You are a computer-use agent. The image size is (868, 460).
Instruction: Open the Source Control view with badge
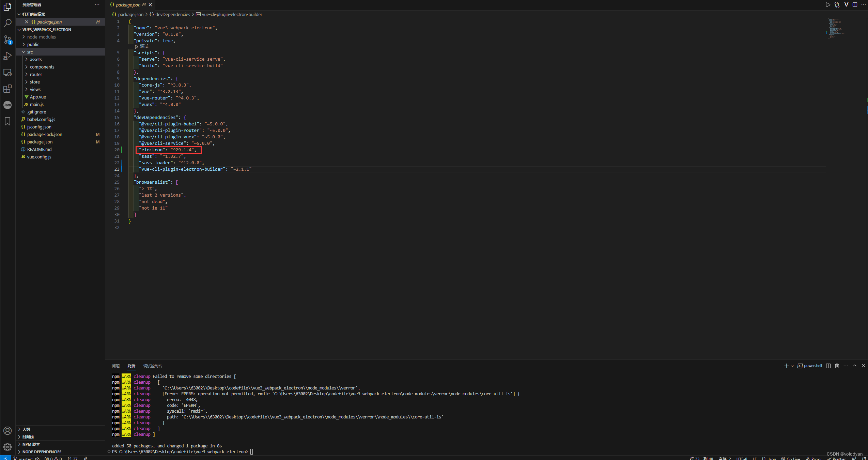pyautogui.click(x=7, y=40)
